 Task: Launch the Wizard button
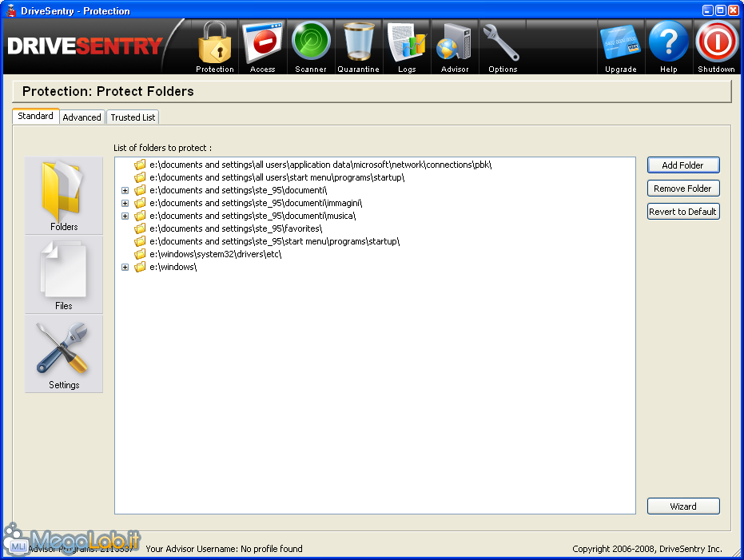(683, 506)
